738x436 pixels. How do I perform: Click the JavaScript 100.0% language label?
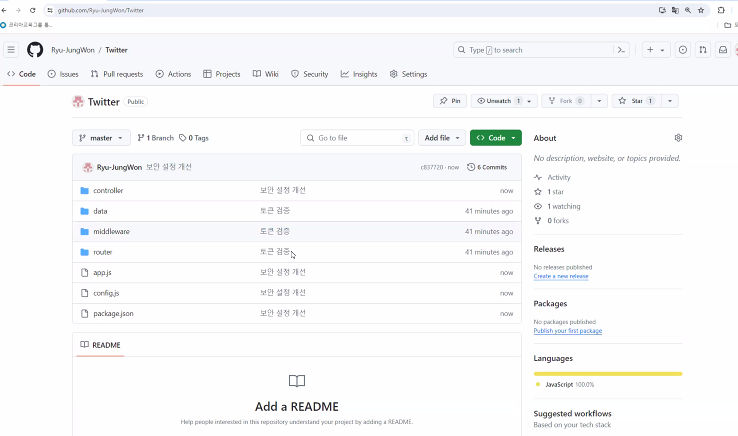(565, 385)
